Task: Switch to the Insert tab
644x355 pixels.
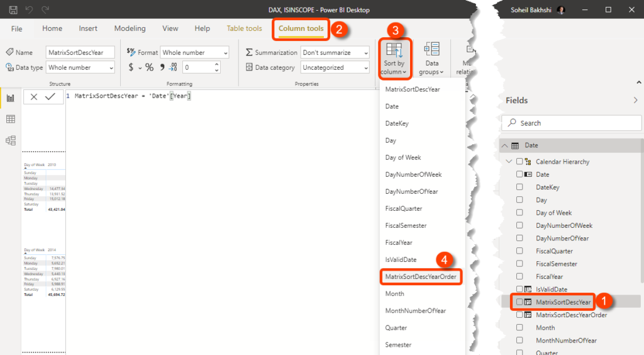Action: pyautogui.click(x=88, y=28)
